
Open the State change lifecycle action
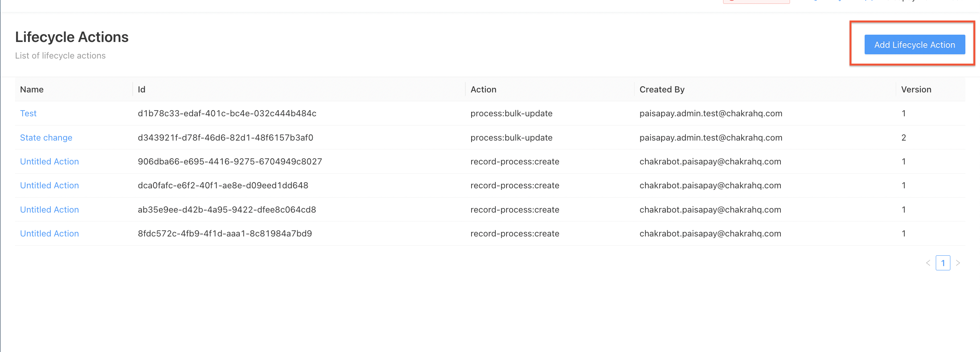pyautogui.click(x=46, y=137)
